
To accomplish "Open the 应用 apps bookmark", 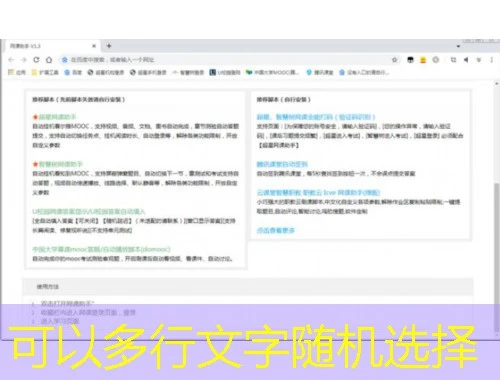I will click(x=17, y=72).
